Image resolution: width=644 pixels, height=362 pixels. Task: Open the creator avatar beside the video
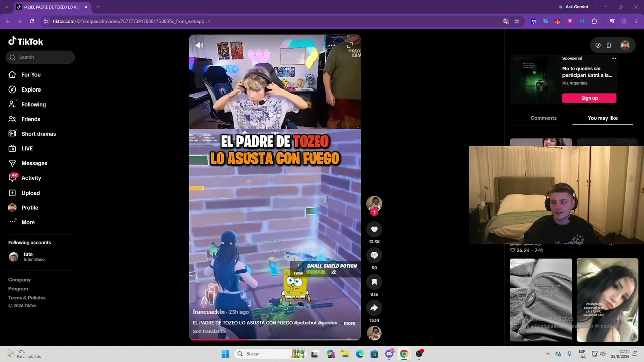pos(374,203)
